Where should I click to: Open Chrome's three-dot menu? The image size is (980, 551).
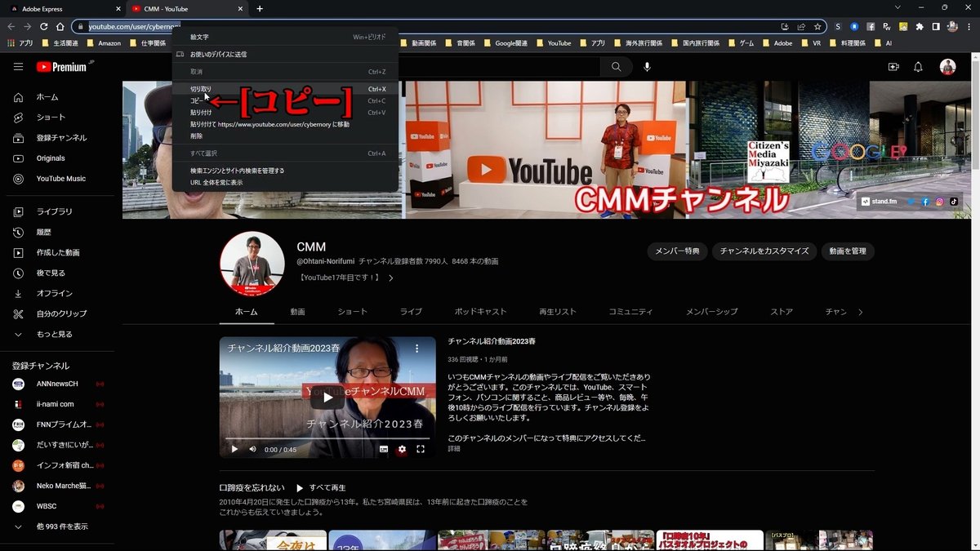(969, 26)
